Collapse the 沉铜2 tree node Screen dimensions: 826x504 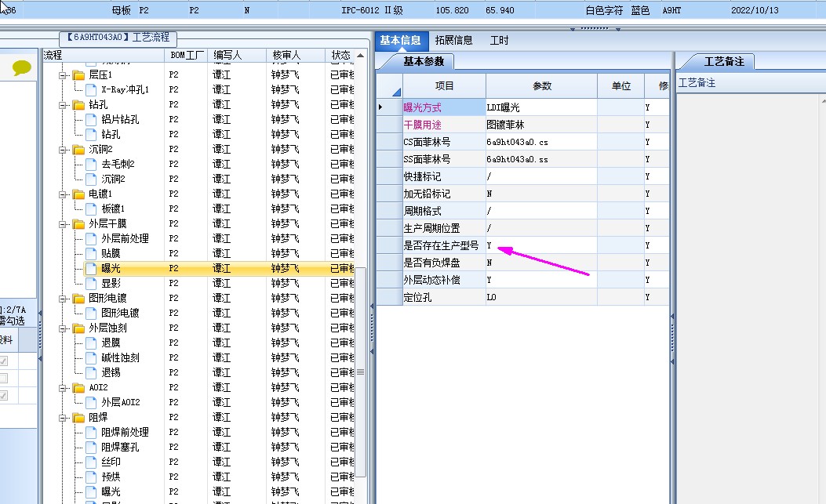click(62, 150)
